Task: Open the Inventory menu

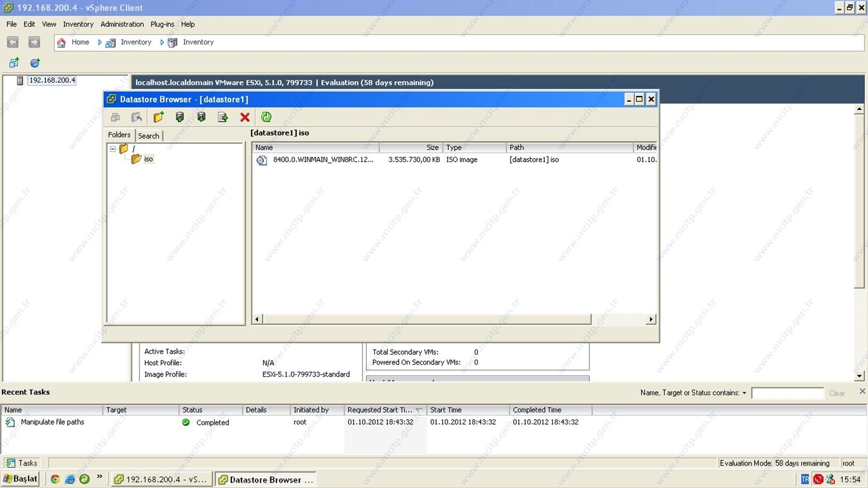Action: tap(78, 24)
